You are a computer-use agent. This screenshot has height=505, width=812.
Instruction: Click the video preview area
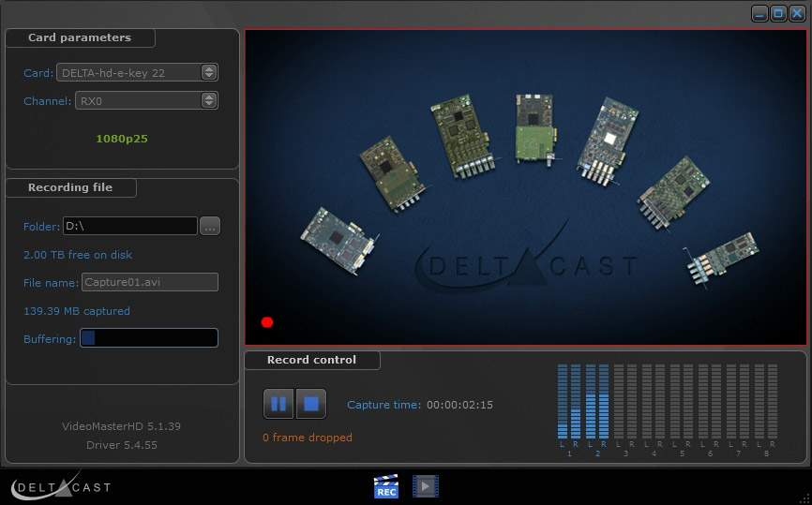(526, 187)
